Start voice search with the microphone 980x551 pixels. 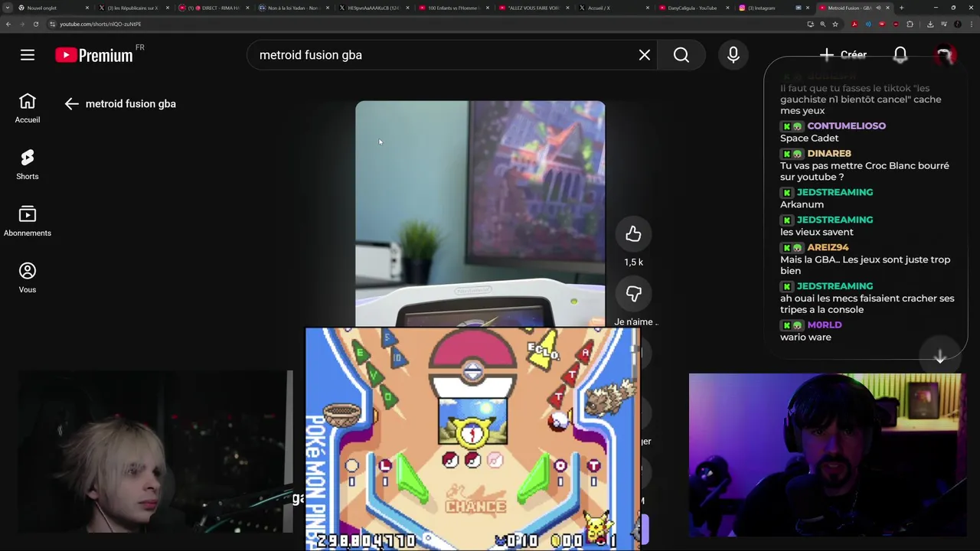pyautogui.click(x=733, y=55)
